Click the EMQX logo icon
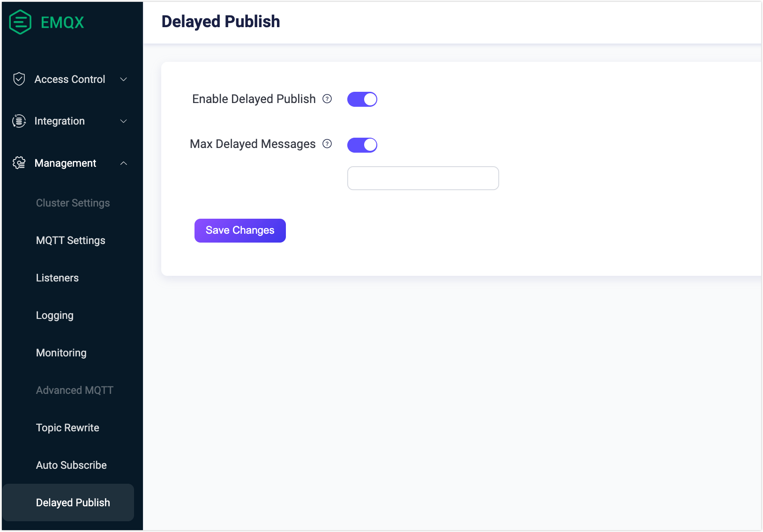The height and width of the screenshot is (532, 763). 20,22
